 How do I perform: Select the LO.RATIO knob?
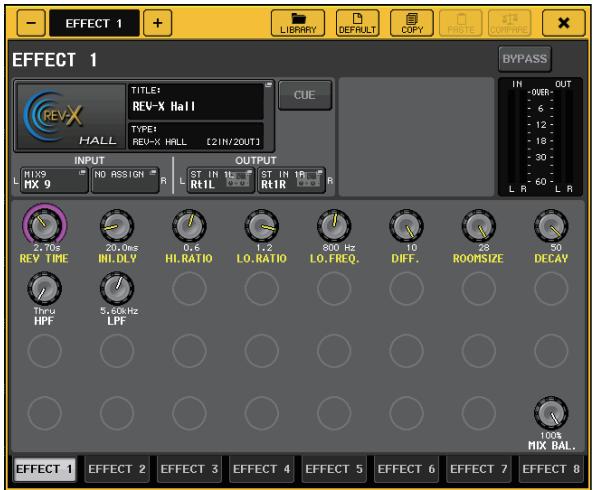[x=262, y=226]
